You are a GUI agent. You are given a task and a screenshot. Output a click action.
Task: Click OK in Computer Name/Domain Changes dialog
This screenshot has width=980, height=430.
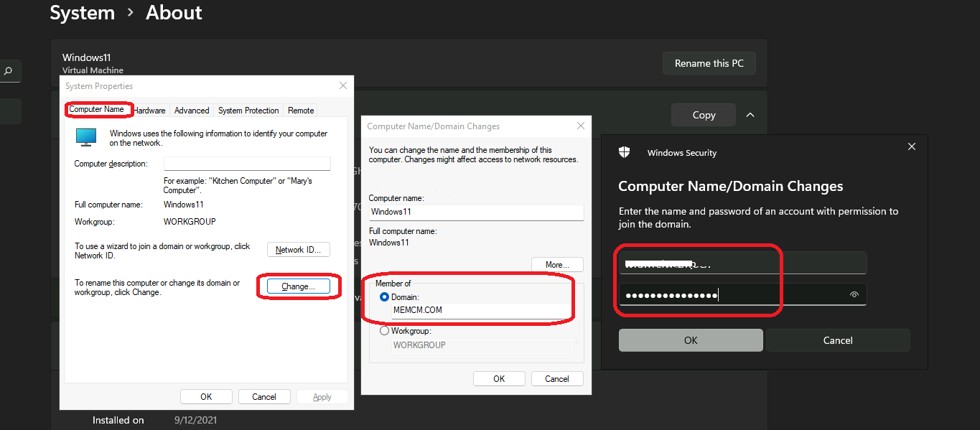[x=499, y=378]
